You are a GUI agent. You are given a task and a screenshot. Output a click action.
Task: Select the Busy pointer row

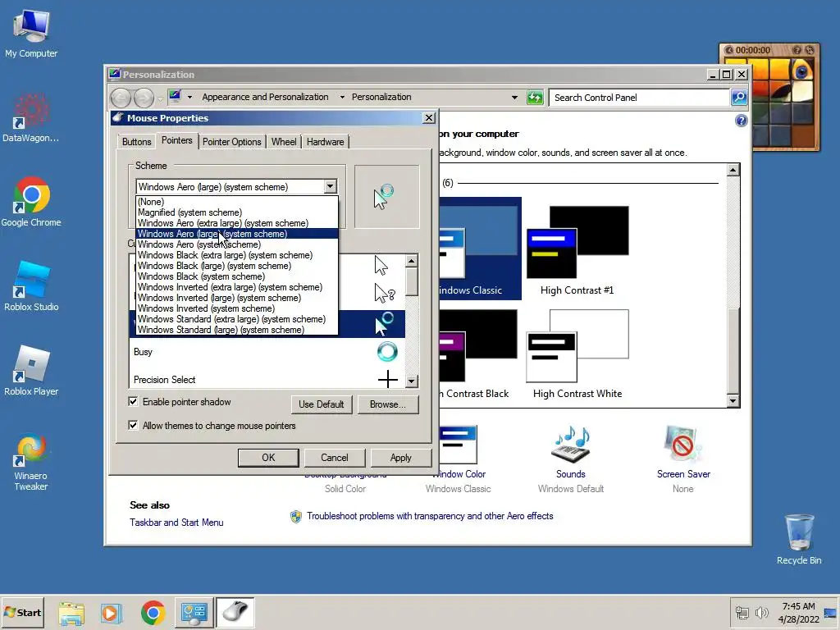pyautogui.click(x=267, y=352)
